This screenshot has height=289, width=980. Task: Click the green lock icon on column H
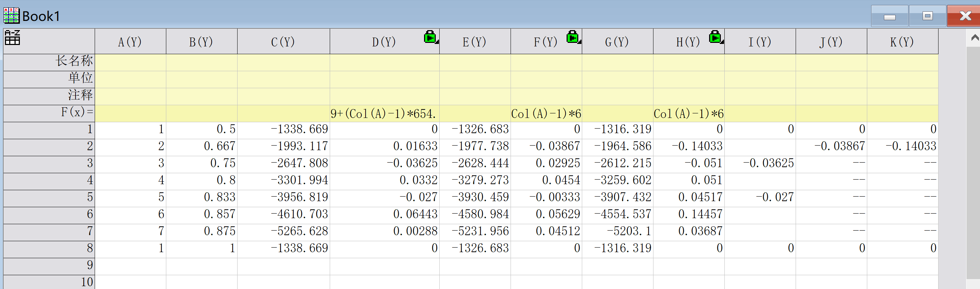[715, 37]
